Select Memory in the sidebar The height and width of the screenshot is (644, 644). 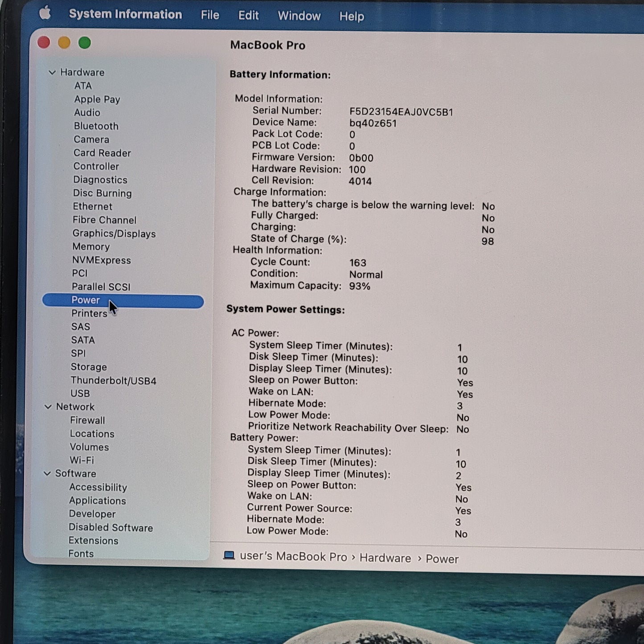(x=91, y=246)
